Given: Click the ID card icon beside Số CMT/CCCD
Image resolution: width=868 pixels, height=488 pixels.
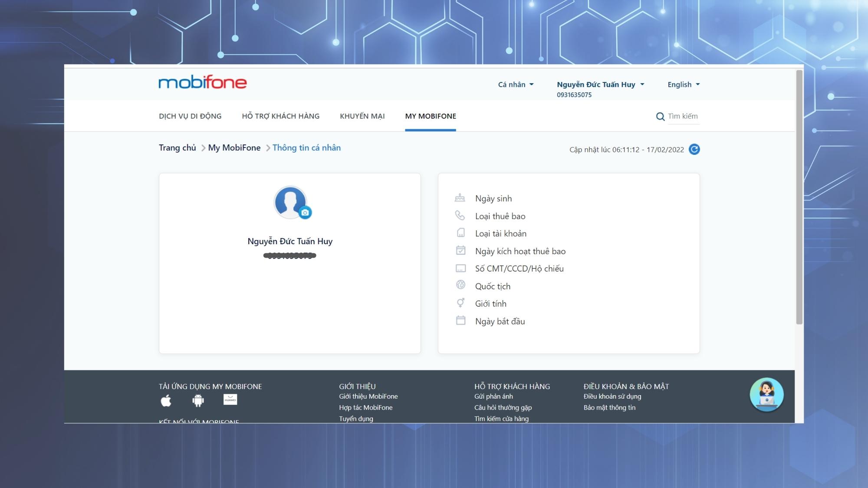Looking at the screenshot, I should (x=460, y=269).
